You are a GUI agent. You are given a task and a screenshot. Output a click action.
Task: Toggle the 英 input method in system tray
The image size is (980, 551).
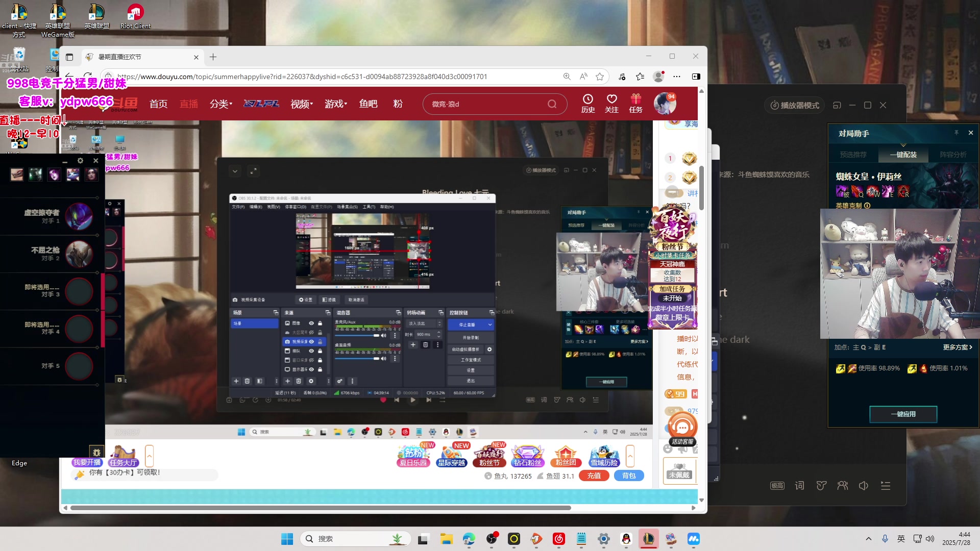901,539
